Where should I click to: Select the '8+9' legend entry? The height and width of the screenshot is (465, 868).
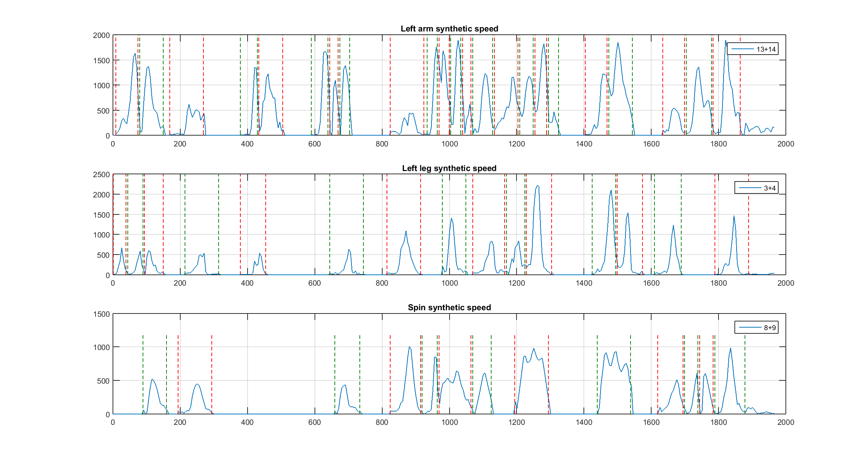(757, 328)
